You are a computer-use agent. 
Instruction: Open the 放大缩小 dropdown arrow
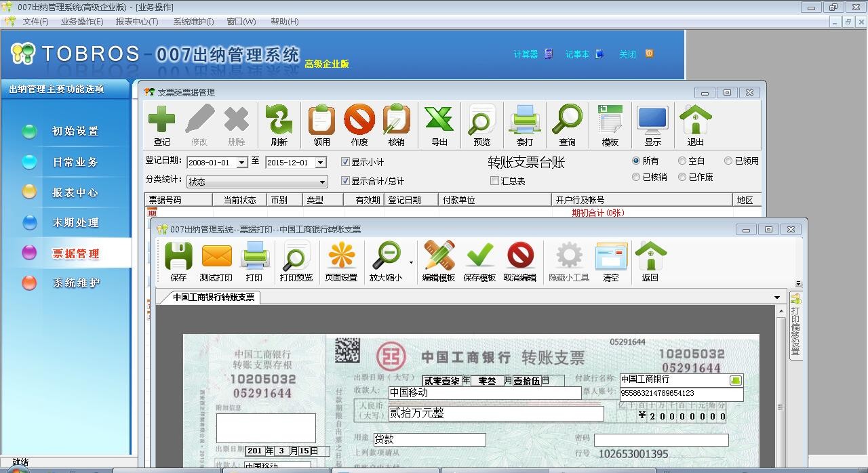411,263
